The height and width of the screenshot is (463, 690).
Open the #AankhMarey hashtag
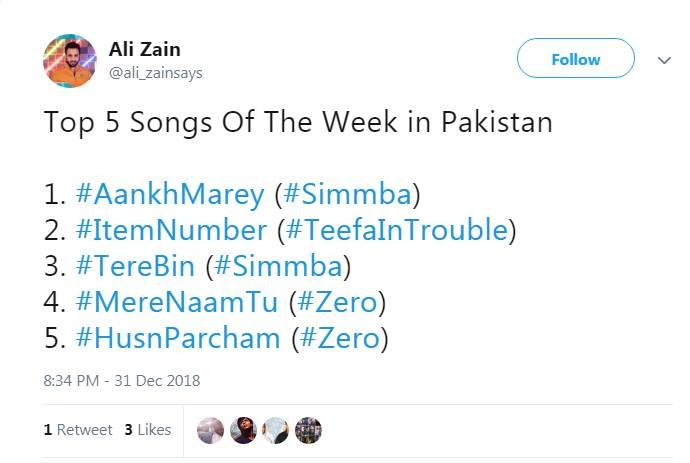(x=169, y=194)
